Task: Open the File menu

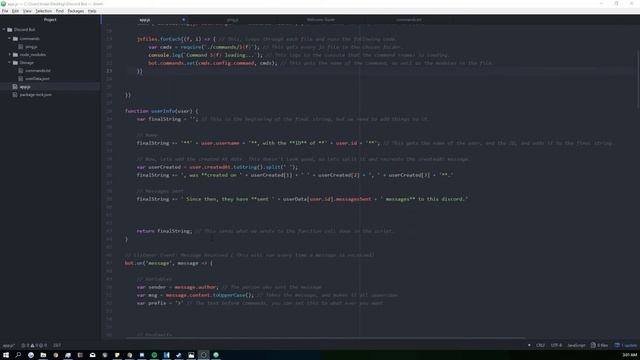Action: 5,11
